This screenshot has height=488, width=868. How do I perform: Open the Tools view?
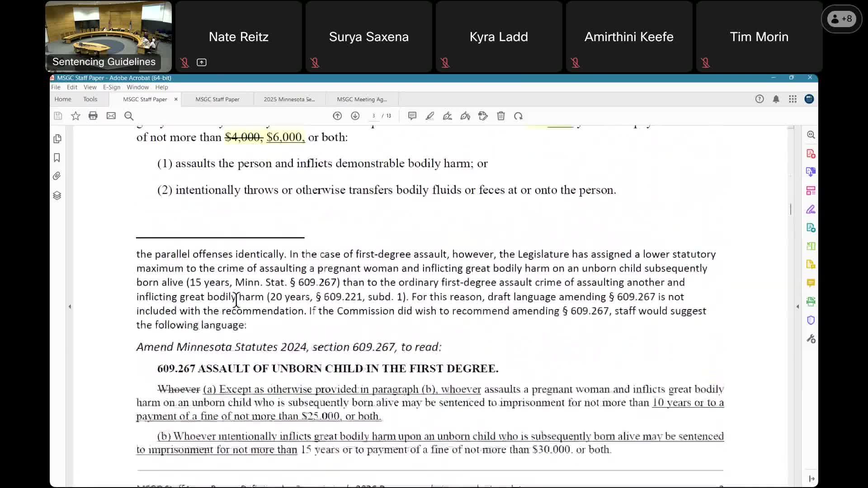90,99
